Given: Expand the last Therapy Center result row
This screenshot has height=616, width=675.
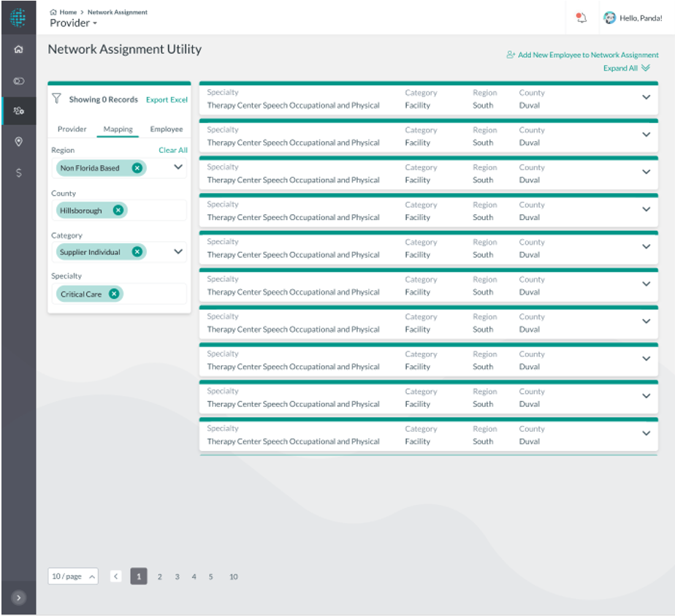Looking at the screenshot, I should [x=647, y=433].
